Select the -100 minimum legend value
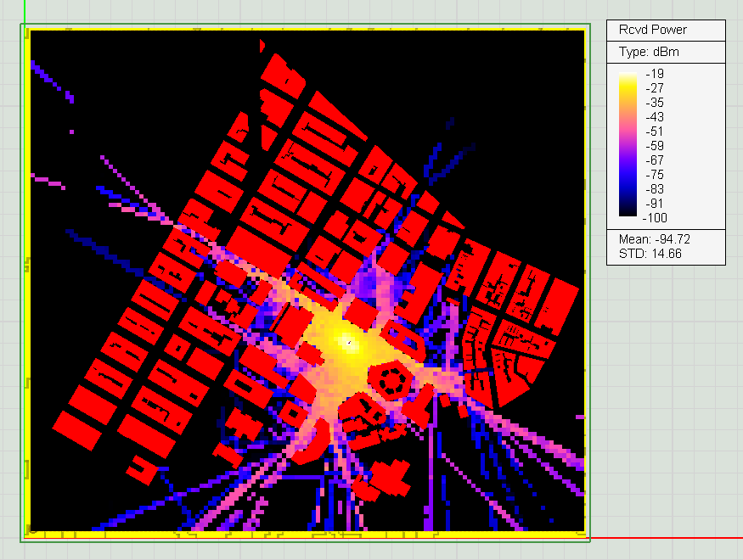Image resolution: width=743 pixels, height=560 pixels. 655,218
